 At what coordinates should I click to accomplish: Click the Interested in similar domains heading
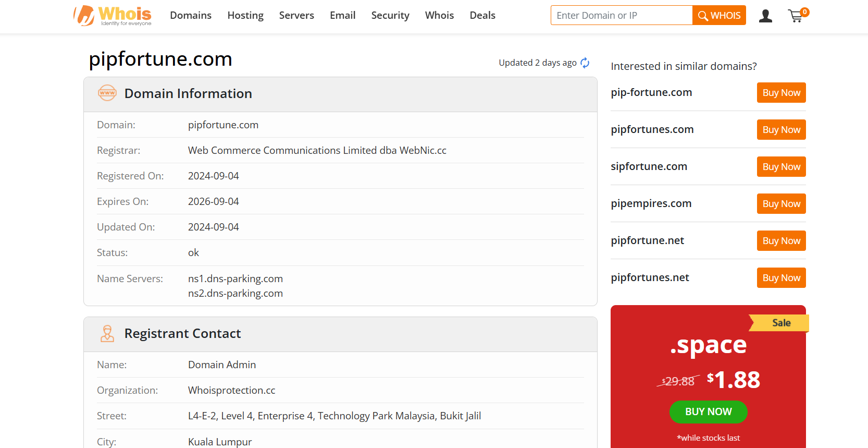(684, 66)
